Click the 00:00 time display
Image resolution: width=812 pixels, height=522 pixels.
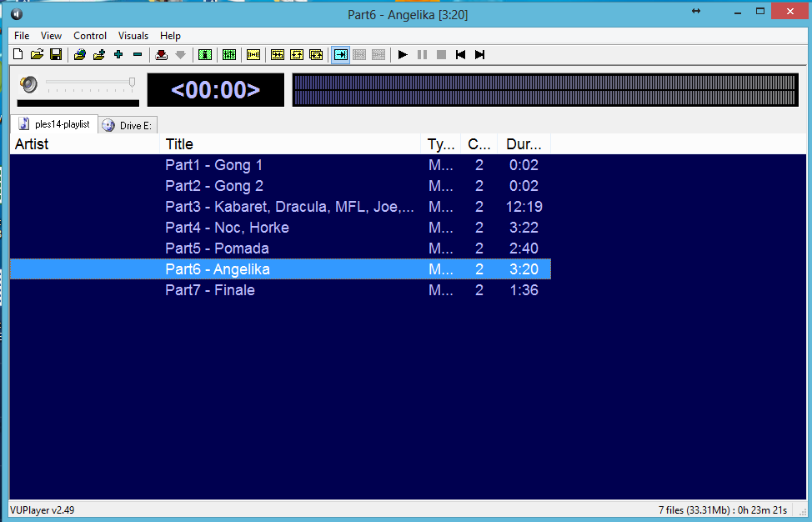coord(216,90)
